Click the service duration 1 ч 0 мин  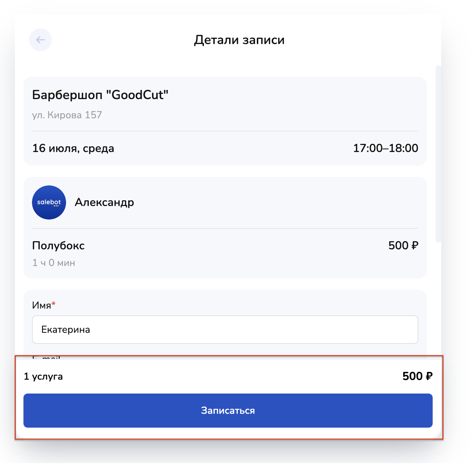tap(54, 263)
